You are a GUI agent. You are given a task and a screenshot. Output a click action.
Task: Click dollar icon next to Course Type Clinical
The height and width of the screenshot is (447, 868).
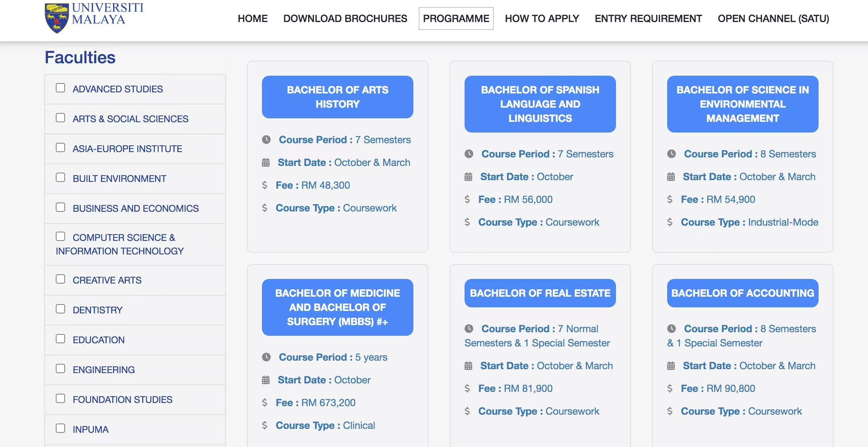pos(264,425)
